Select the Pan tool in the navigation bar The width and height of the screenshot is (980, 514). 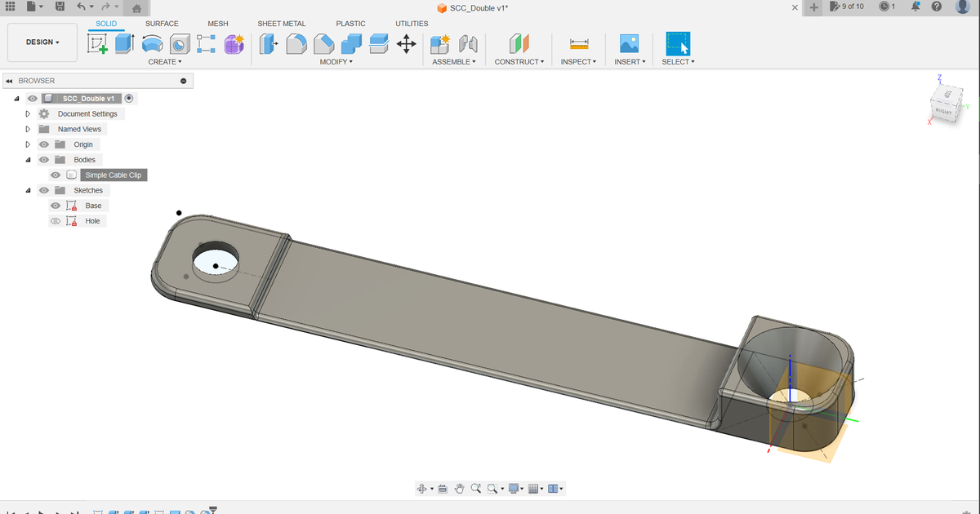pyautogui.click(x=461, y=487)
